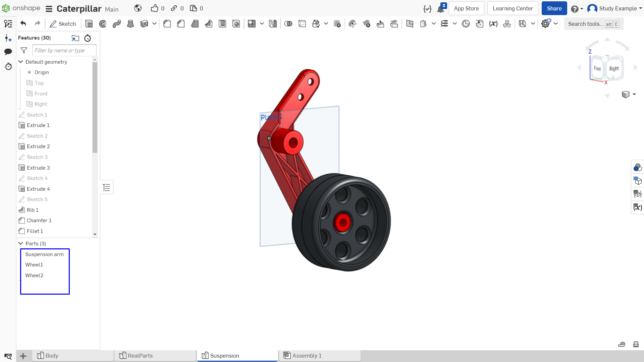644x362 pixels.
Task: Click the Search tools box
Action: (x=594, y=24)
